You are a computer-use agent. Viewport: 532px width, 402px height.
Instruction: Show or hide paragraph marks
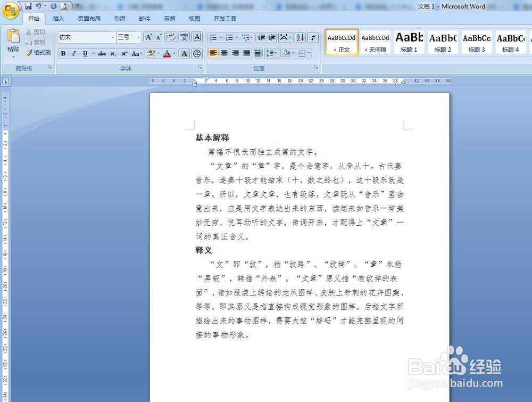click(313, 37)
